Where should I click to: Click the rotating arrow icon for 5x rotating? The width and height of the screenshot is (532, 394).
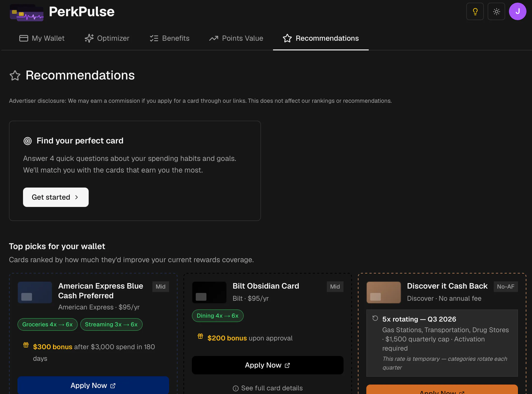pyautogui.click(x=375, y=318)
